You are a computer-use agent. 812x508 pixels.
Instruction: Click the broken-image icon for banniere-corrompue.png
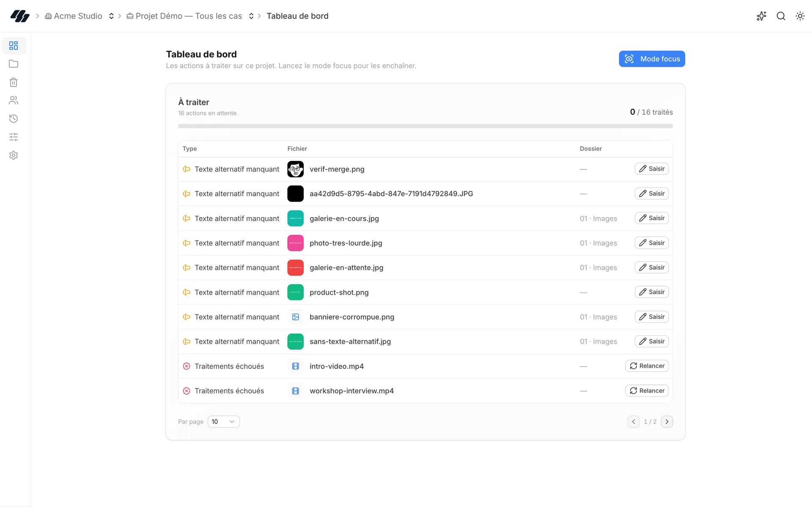296,317
